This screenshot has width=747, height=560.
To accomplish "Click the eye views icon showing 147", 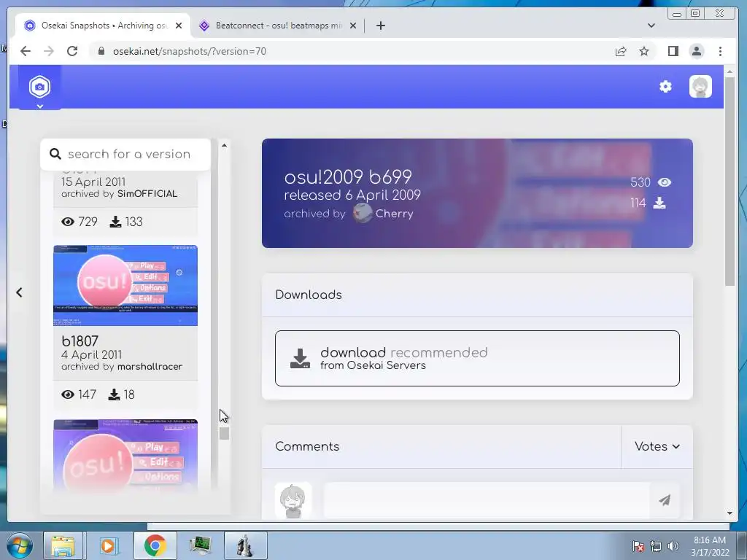I will [68, 394].
